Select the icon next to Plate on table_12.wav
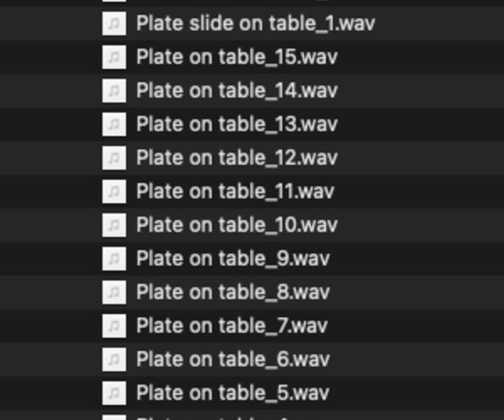This screenshot has width=504, height=420. tap(114, 158)
